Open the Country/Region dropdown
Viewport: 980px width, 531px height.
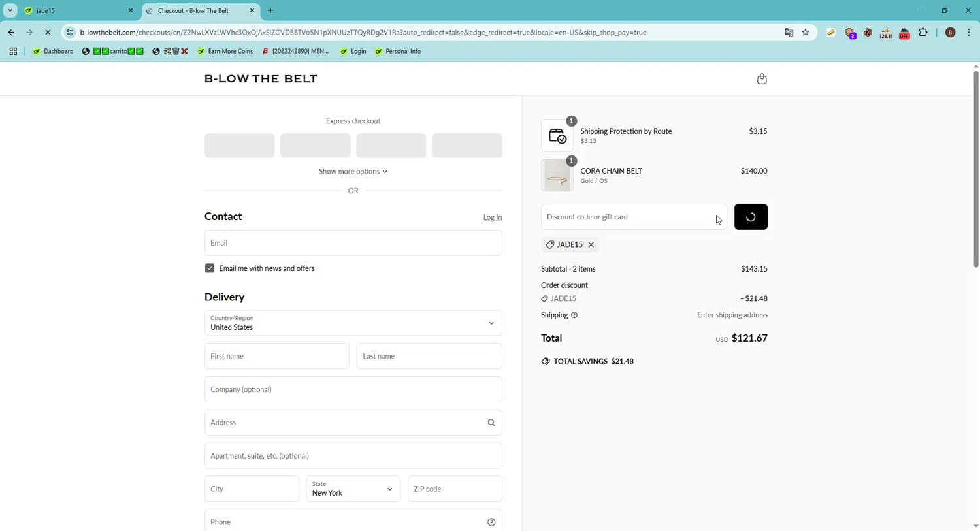pos(353,323)
